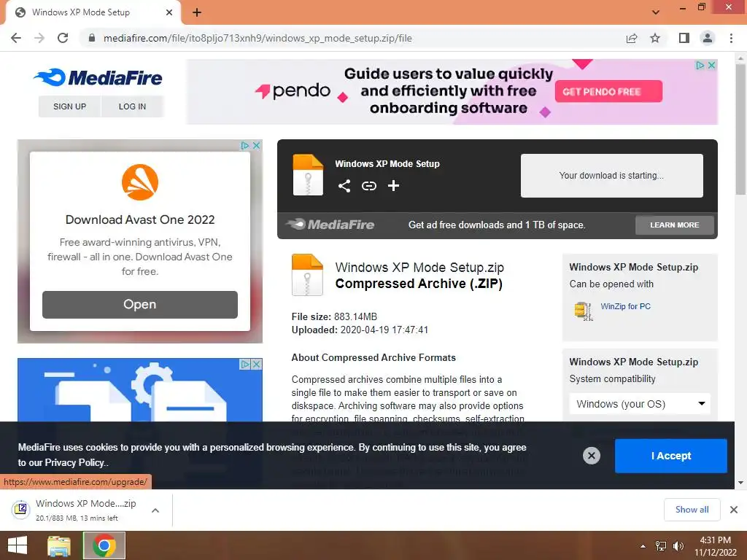Viewport: 747px width, 560px height.
Task: Open the Chrome profile avatar
Action: coord(708,38)
